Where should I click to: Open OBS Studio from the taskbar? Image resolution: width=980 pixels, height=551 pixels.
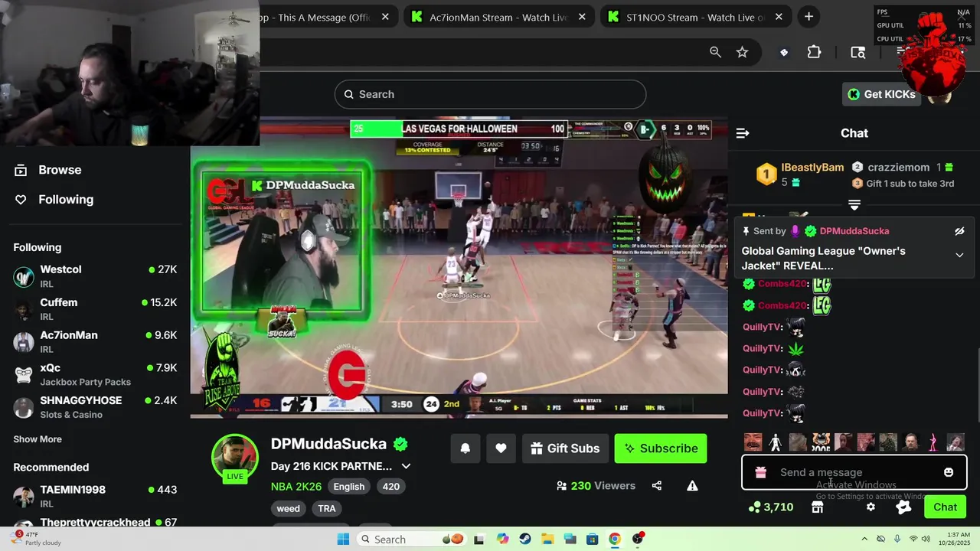click(x=638, y=539)
